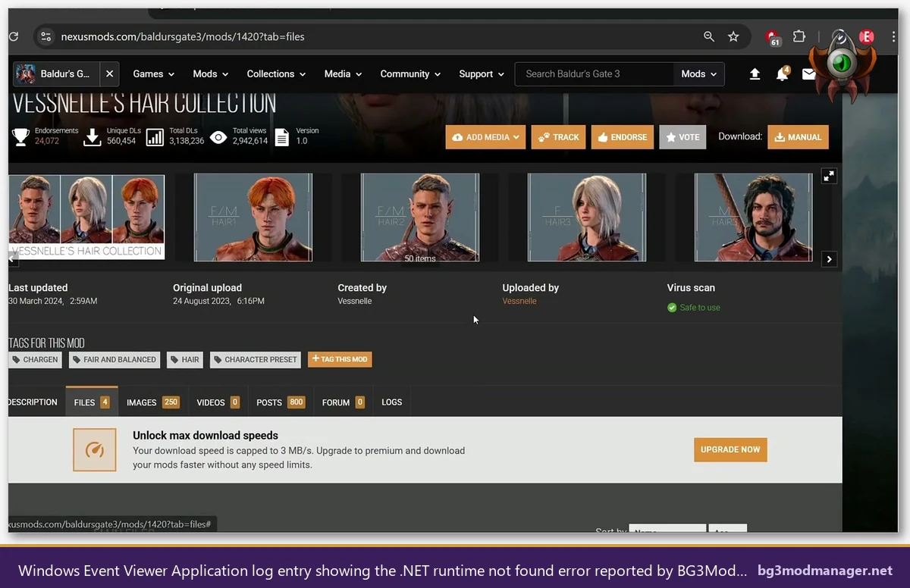Switch to the Forum tab

[x=344, y=402]
